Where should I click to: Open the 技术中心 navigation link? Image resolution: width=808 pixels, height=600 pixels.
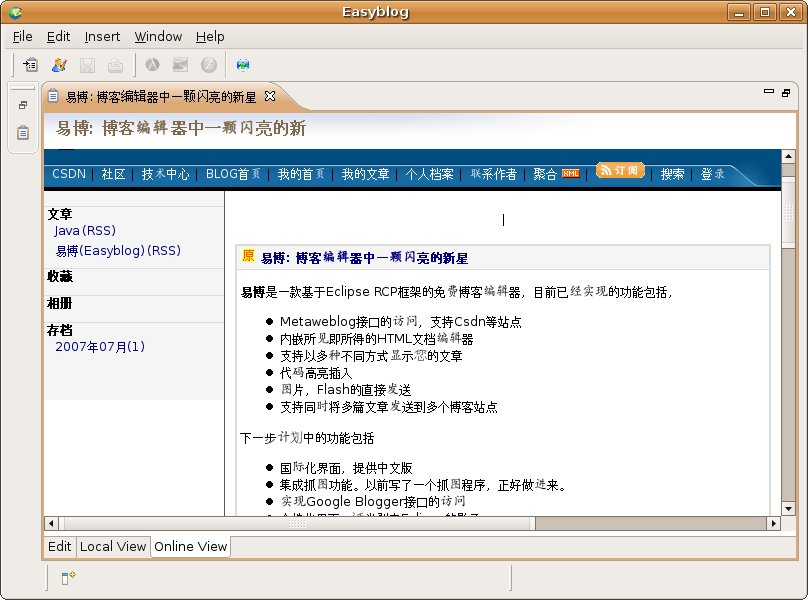click(x=165, y=174)
